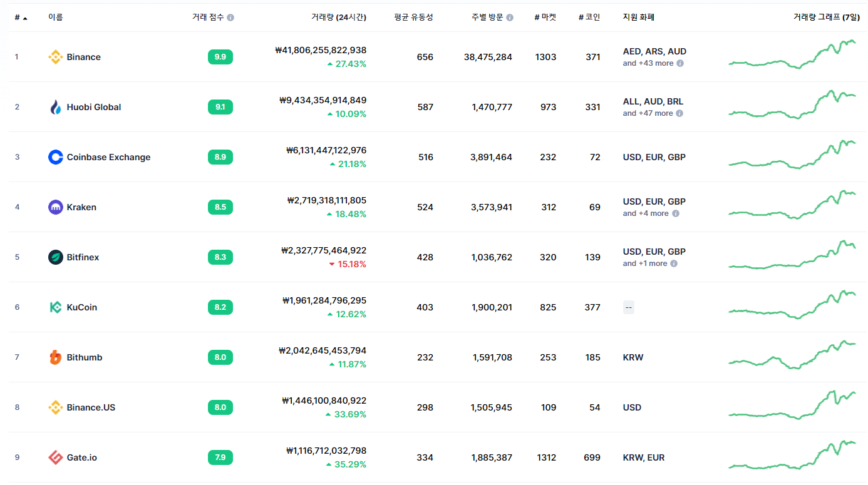Open the Bithumb exchange link
The image size is (868, 485).
pyautogui.click(x=85, y=357)
